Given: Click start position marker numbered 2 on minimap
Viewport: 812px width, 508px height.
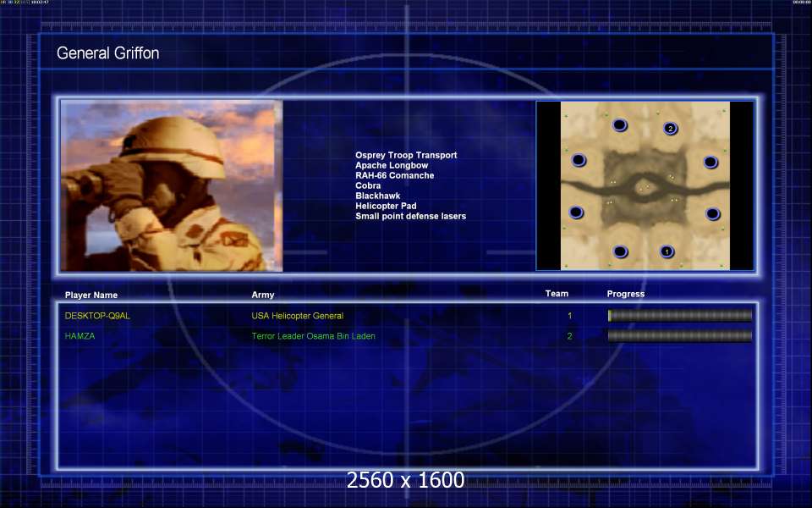Looking at the screenshot, I should coord(670,128).
